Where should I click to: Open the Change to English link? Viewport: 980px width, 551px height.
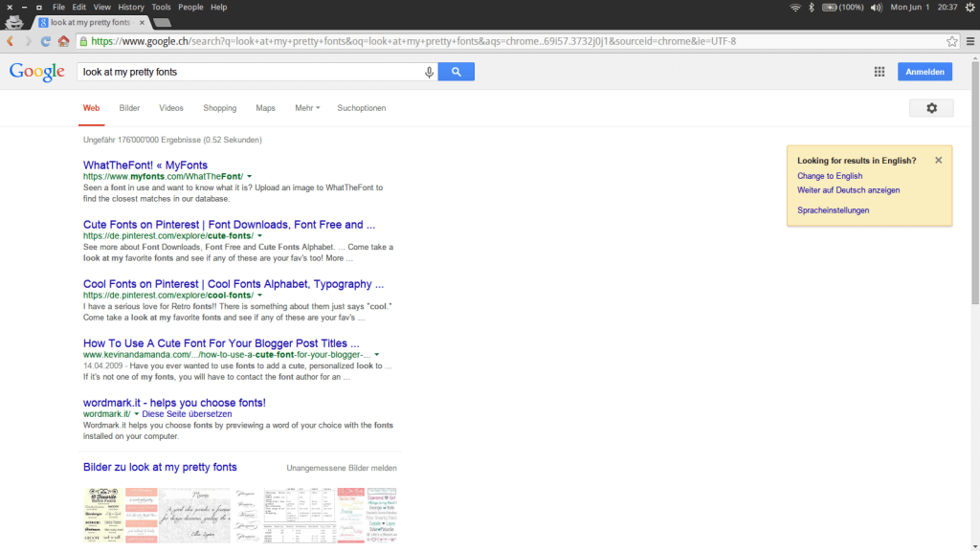(830, 176)
